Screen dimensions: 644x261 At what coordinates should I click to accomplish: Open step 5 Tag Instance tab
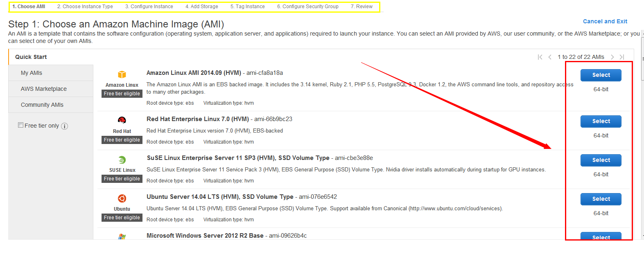pos(248,7)
